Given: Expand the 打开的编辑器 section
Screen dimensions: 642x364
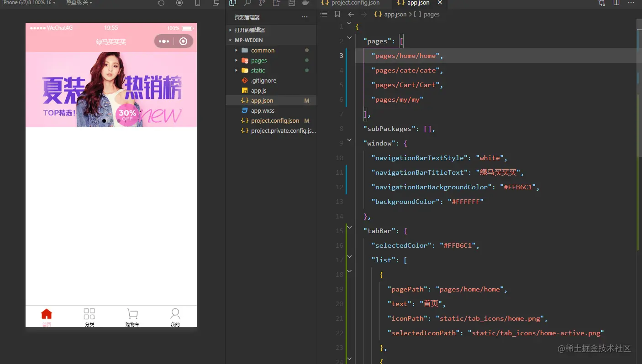Looking at the screenshot, I should [271, 30].
